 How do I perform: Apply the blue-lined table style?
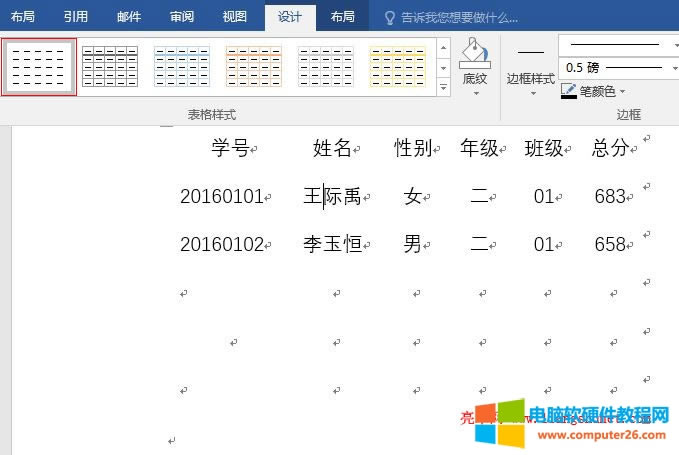[x=182, y=67]
